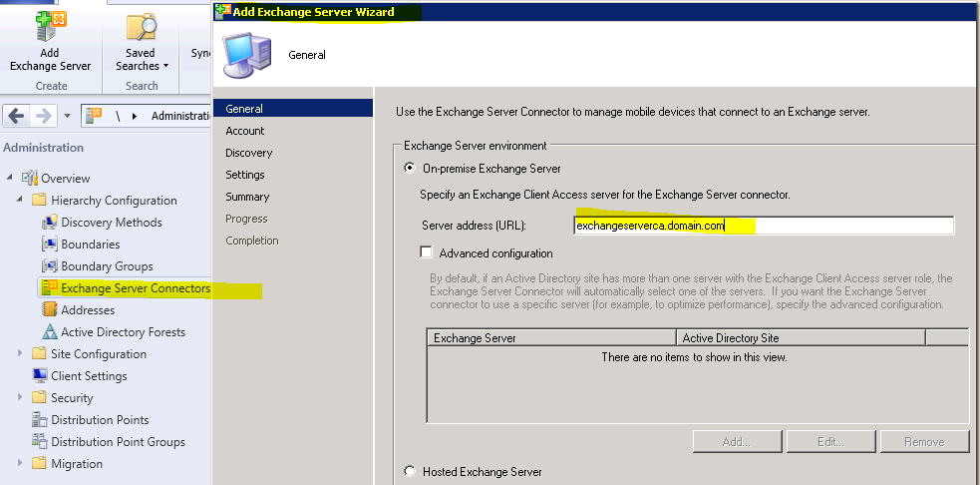Go to the Discovery wizard page

[249, 152]
